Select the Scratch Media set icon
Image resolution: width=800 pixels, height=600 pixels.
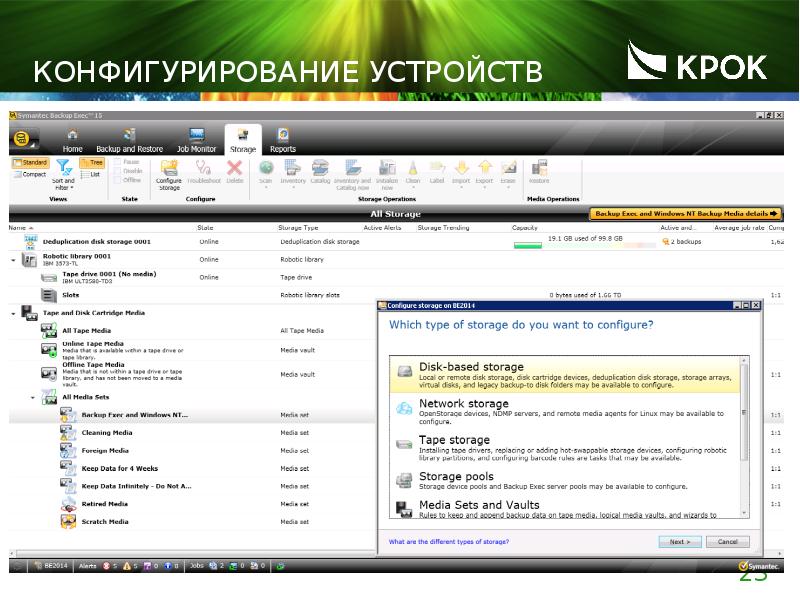click(68, 522)
